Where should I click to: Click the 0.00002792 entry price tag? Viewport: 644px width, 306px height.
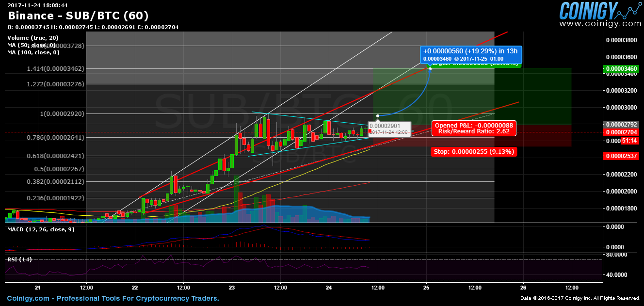click(622, 125)
